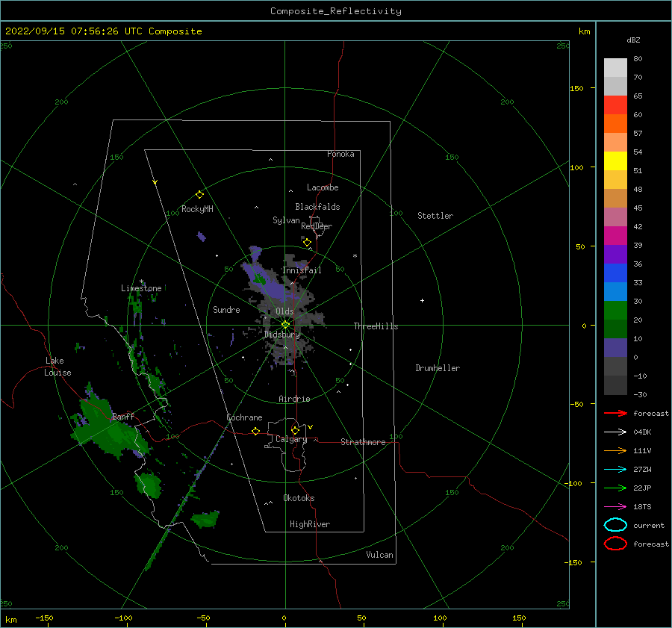Click the Strathmore label
Image resolution: width=672 pixels, height=628 pixels.
point(363,442)
